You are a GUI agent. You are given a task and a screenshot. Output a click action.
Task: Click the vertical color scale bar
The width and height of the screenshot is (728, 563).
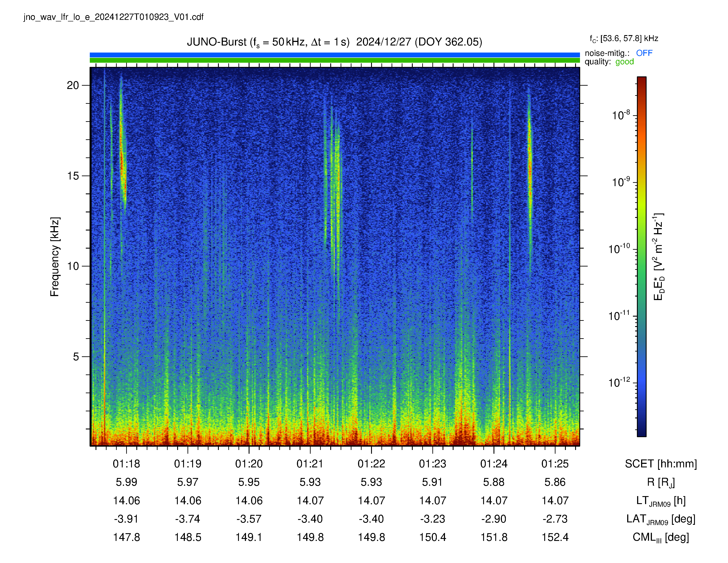click(x=642, y=257)
